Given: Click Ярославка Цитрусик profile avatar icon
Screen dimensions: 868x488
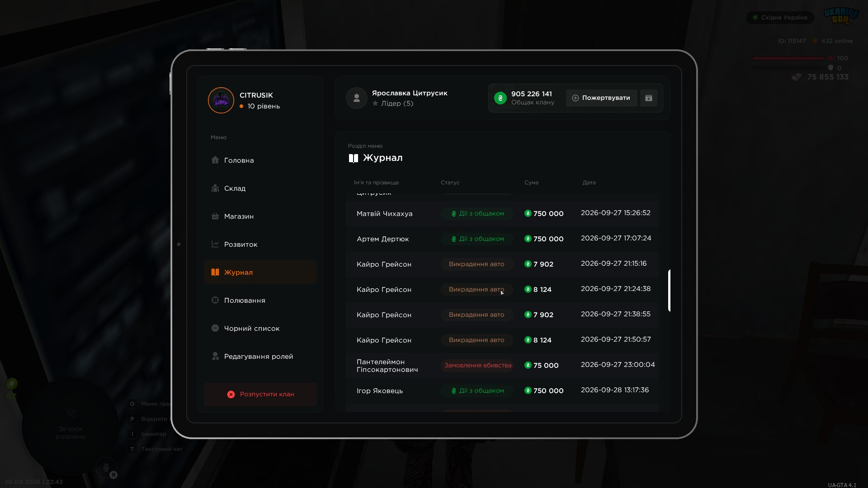Looking at the screenshot, I should [x=356, y=98].
